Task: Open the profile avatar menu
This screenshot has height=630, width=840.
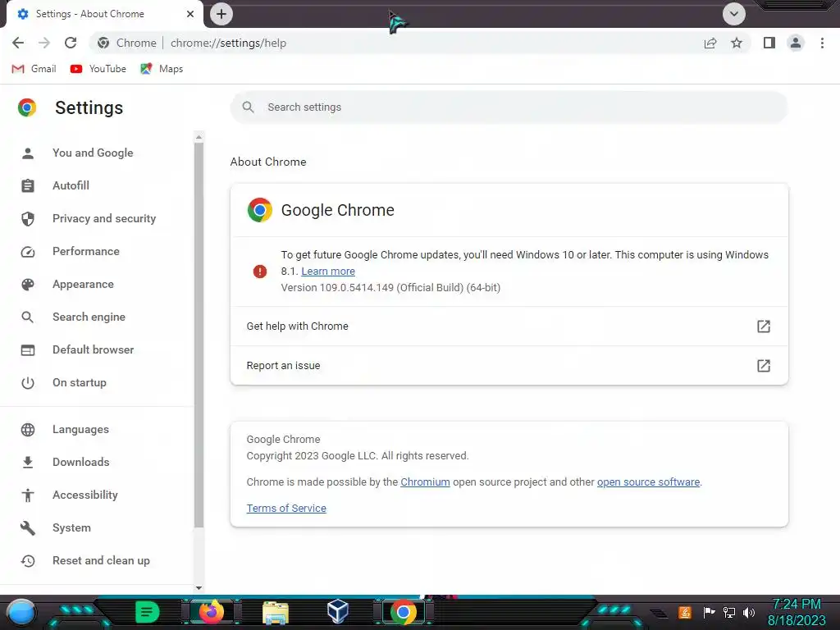Action: tap(796, 43)
